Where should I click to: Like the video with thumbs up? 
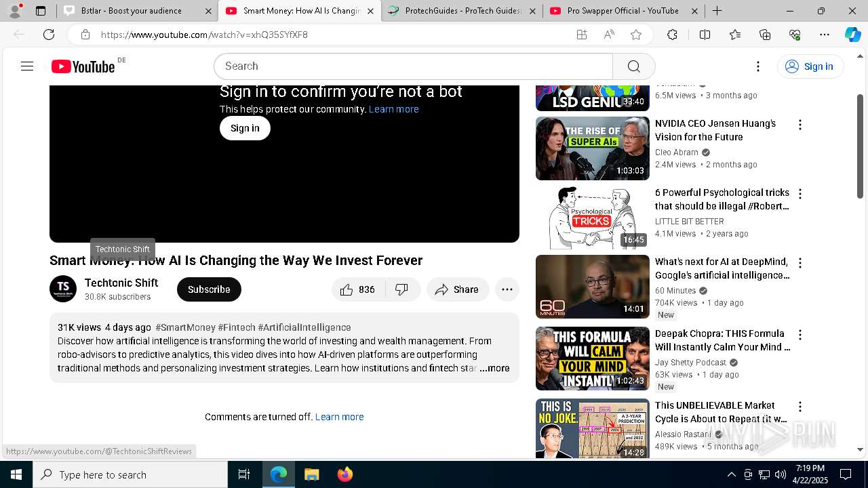(x=358, y=289)
